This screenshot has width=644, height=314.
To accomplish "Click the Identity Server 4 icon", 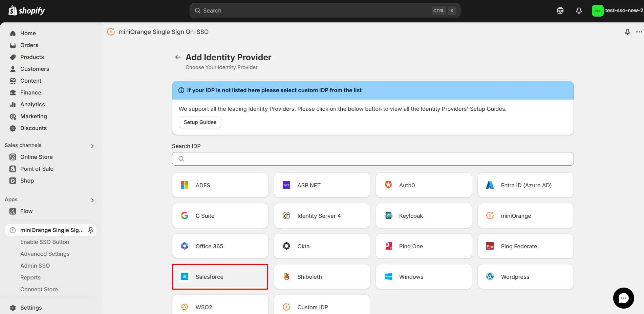I will (x=286, y=215).
